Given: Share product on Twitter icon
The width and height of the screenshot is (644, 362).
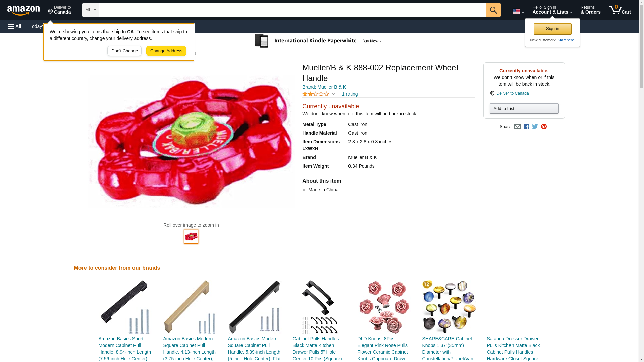Looking at the screenshot, I should pyautogui.click(x=535, y=127).
